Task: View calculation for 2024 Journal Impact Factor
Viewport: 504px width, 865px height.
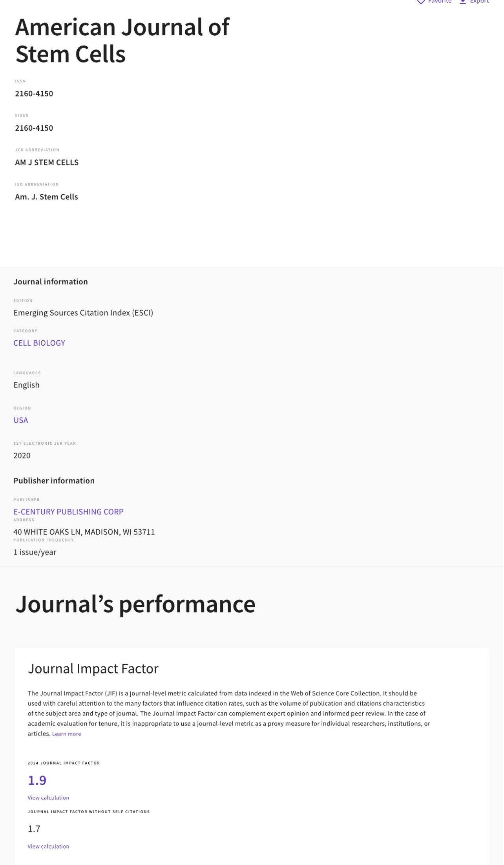Action: 48,798
